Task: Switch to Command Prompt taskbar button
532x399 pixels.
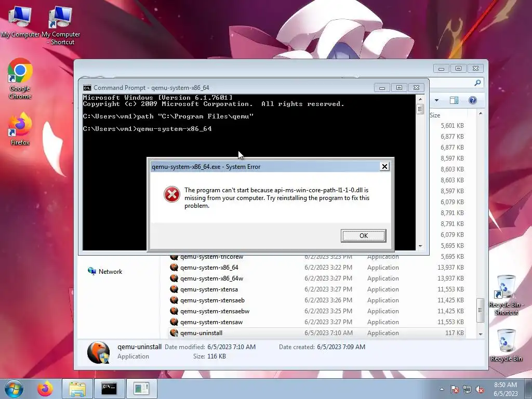Action: tap(109, 389)
